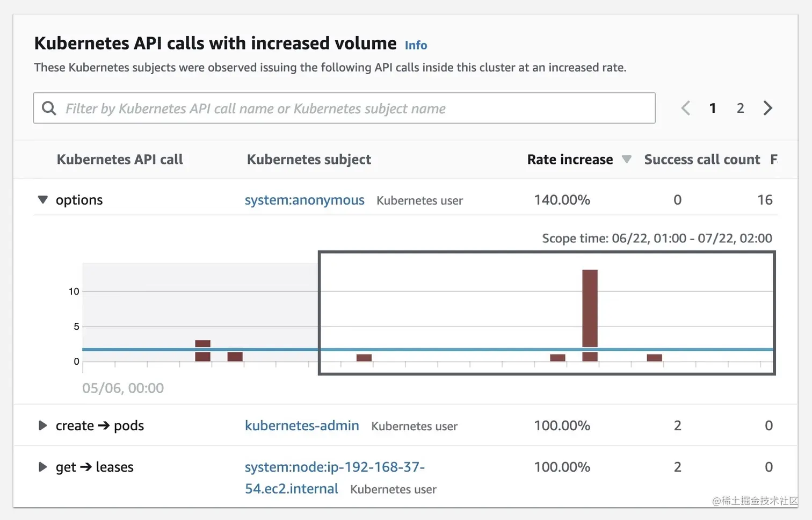Select page 1 in pagination
Image resolution: width=812 pixels, height=520 pixels.
(713, 109)
